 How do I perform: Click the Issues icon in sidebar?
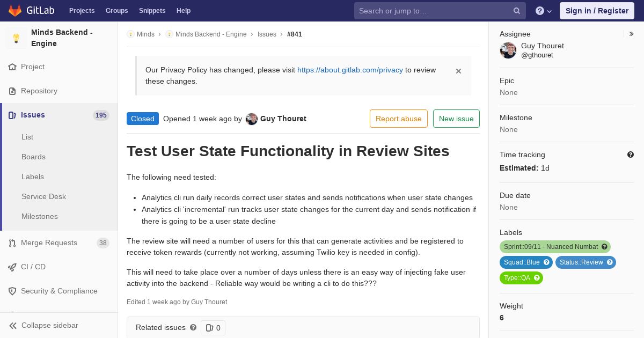coord(12,115)
